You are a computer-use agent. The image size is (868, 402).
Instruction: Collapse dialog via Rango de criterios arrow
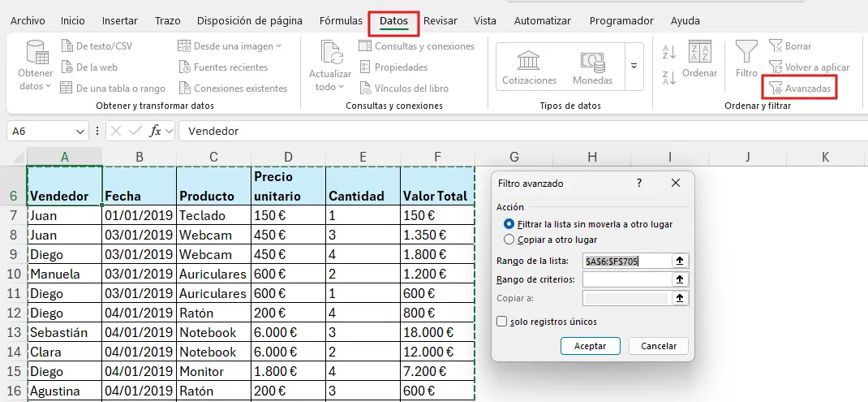(680, 279)
